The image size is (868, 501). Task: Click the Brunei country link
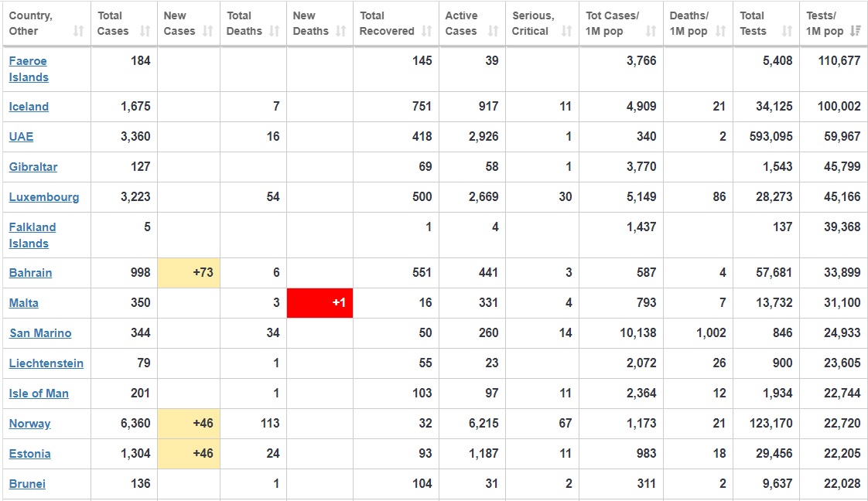tap(27, 484)
